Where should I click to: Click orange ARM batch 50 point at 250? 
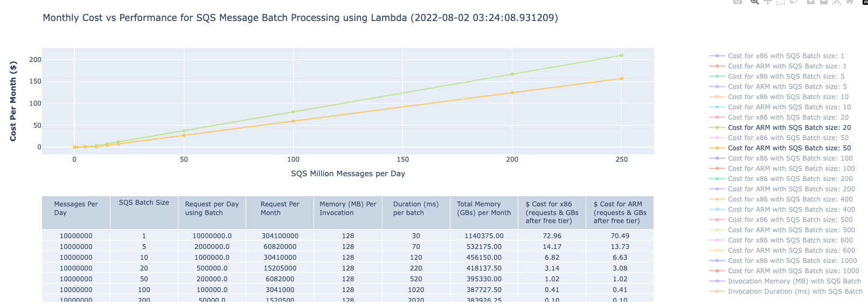tap(622, 79)
